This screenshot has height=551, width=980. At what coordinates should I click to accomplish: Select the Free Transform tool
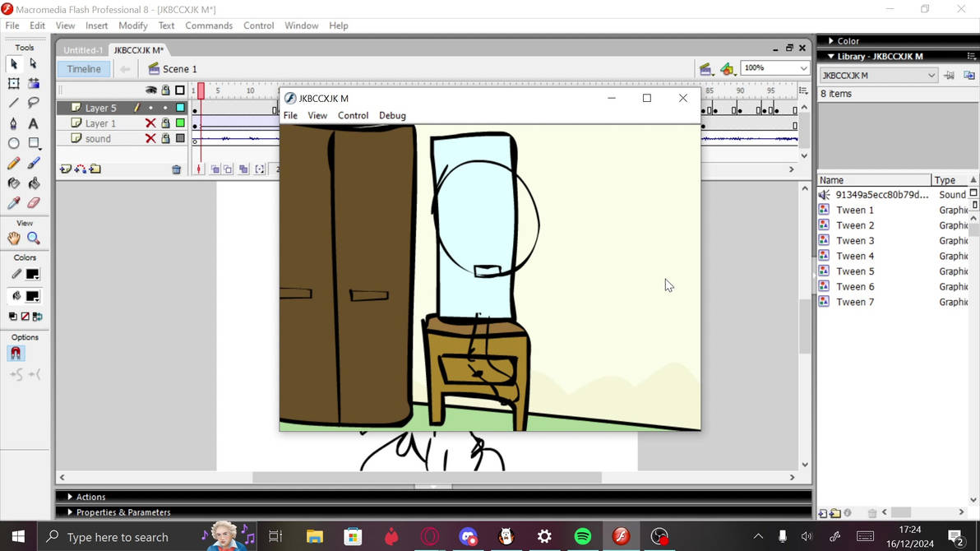(x=14, y=83)
